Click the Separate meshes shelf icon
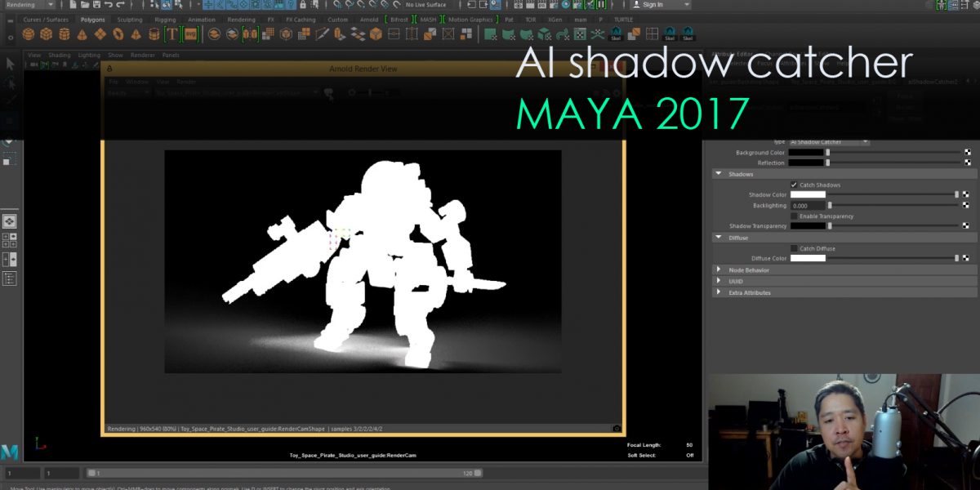The width and height of the screenshot is (980, 490). click(232, 34)
